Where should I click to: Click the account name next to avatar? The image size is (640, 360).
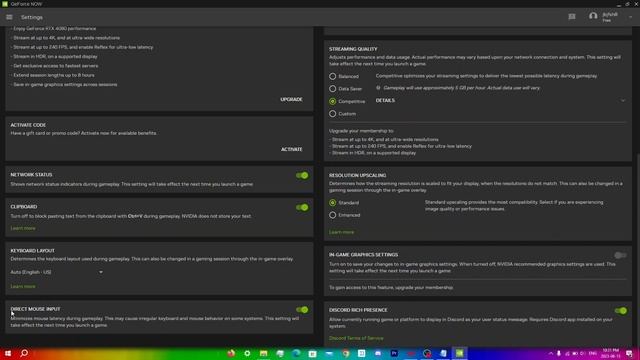coord(610,14)
